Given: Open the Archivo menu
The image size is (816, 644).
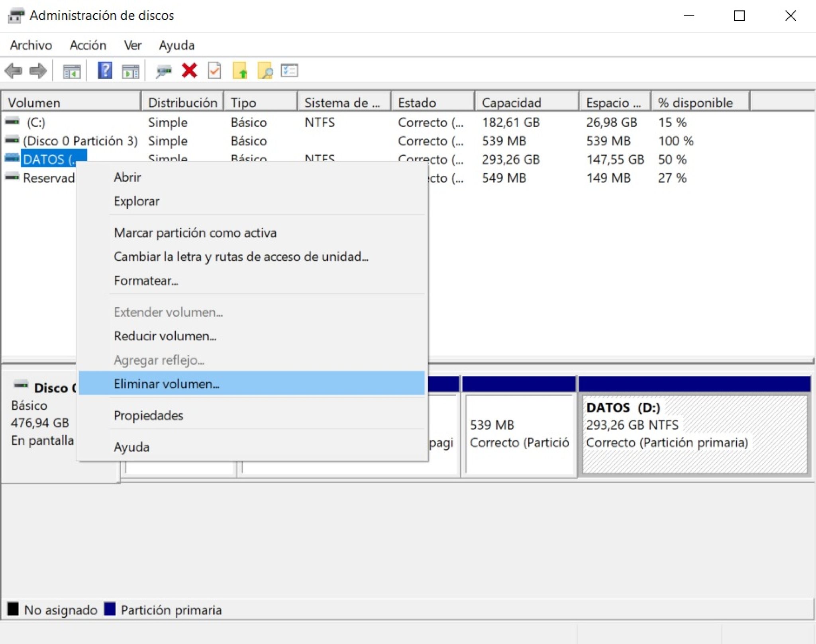Looking at the screenshot, I should point(31,45).
